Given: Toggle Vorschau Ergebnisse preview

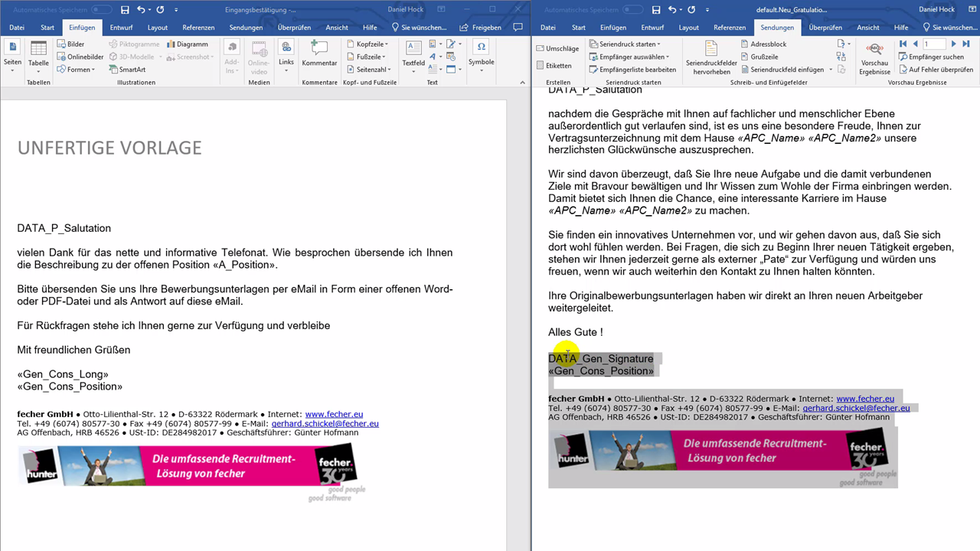Looking at the screenshot, I should (874, 57).
